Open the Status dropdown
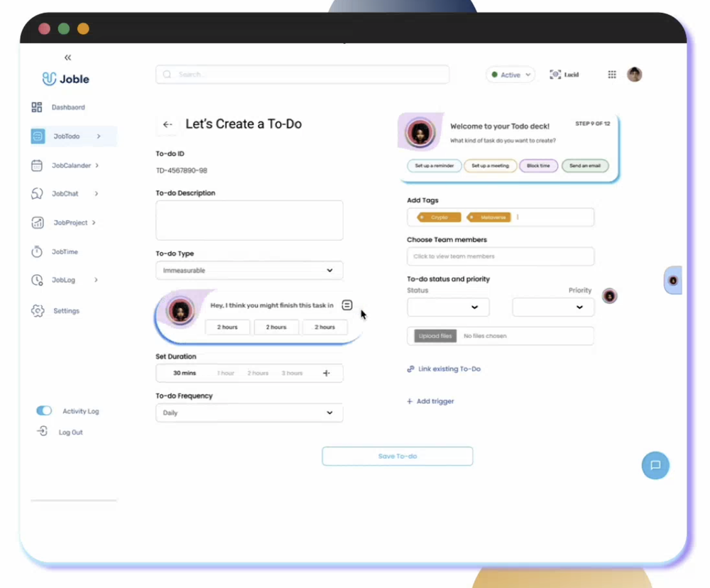Image resolution: width=710 pixels, height=588 pixels. pyautogui.click(x=448, y=307)
